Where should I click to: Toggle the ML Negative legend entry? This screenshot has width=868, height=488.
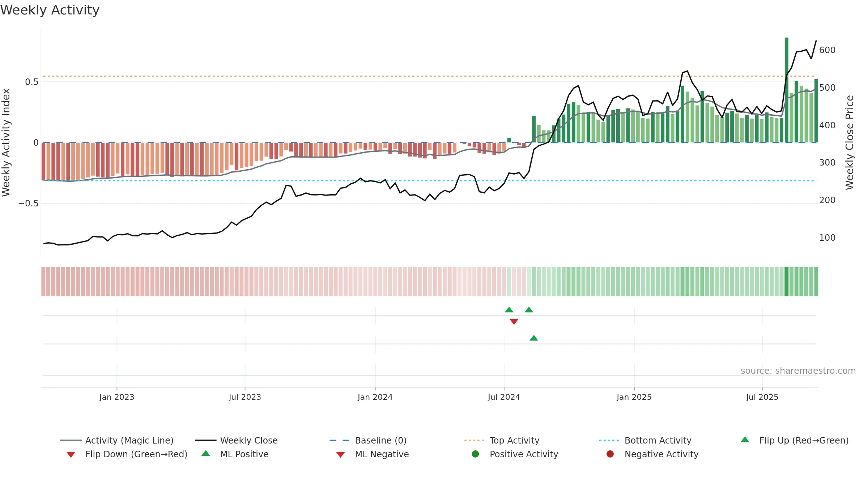point(373,454)
